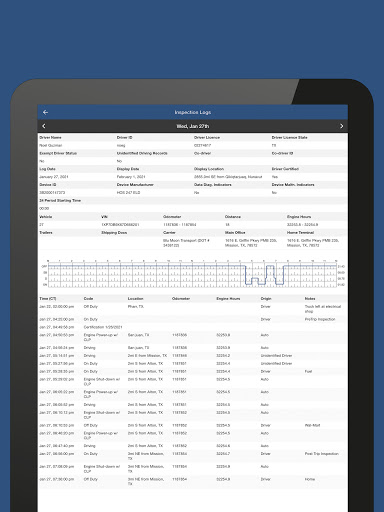Select the Wed, Jan 27th date title

point(193,126)
